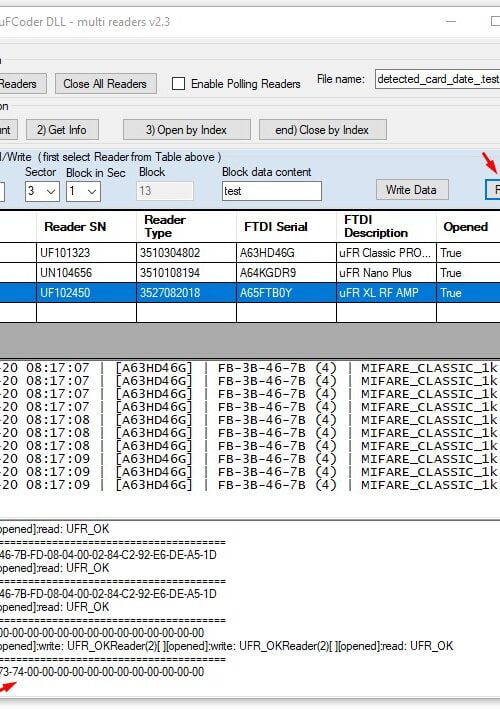Click the Opened column header
Screen dimensions: 500x711
coord(468,227)
